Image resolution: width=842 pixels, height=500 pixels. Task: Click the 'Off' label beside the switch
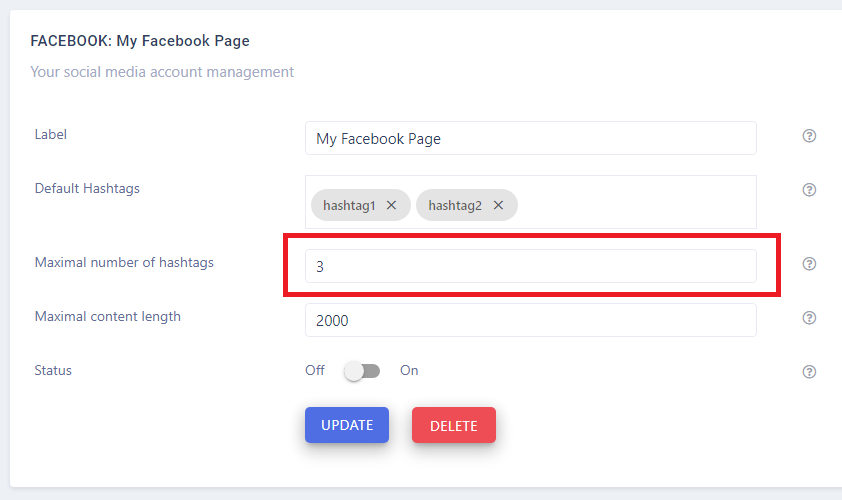[x=315, y=371]
